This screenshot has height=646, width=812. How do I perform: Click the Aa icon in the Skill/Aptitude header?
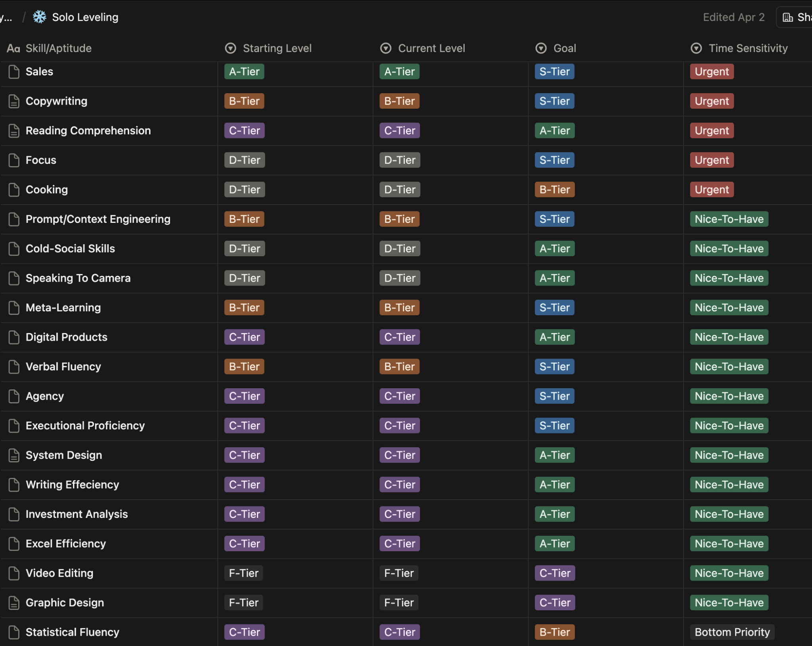[13, 48]
